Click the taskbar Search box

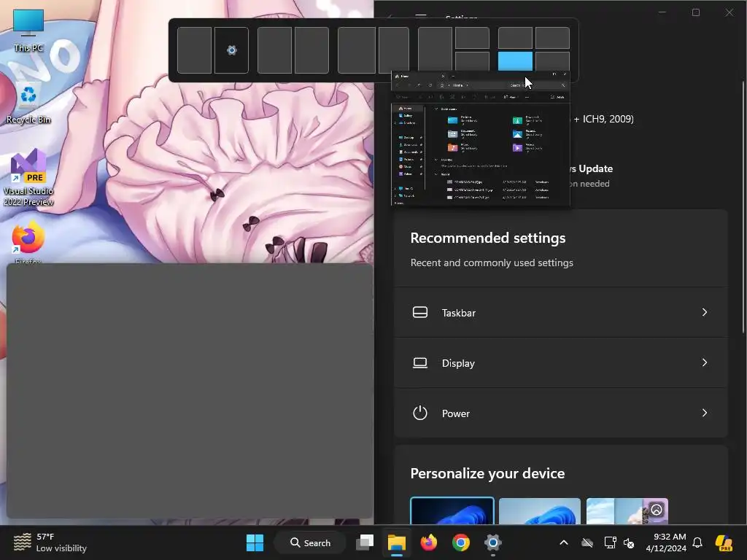click(310, 542)
